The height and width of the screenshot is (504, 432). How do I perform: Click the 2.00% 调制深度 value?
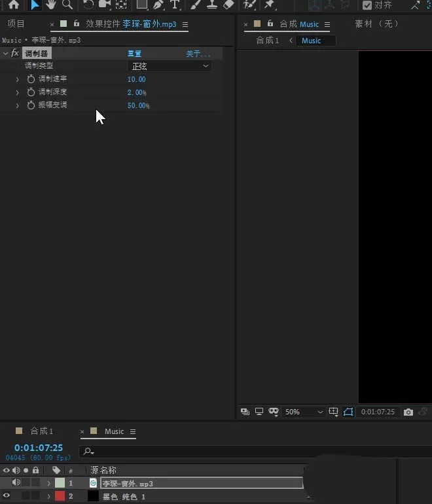137,92
